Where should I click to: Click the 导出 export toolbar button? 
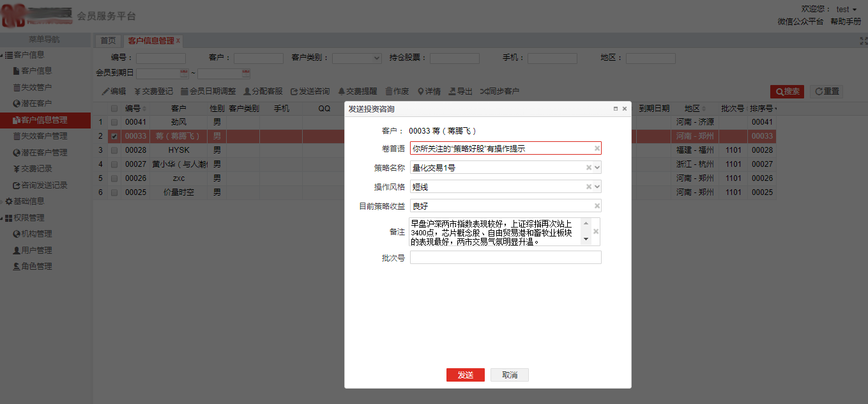click(x=461, y=91)
